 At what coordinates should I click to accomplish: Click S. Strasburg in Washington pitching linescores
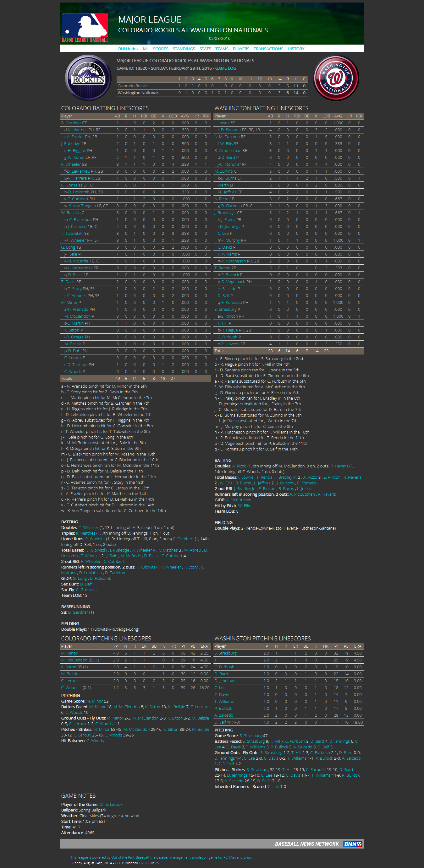(225, 653)
